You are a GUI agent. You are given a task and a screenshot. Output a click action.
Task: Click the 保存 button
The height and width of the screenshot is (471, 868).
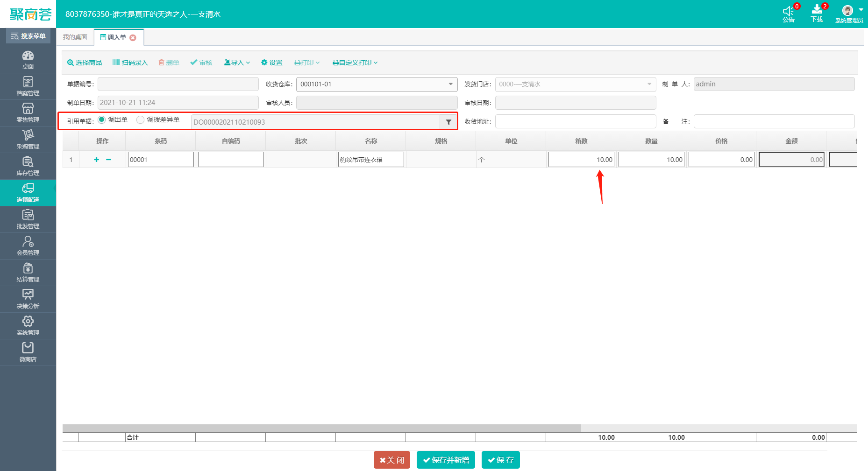[501, 460]
